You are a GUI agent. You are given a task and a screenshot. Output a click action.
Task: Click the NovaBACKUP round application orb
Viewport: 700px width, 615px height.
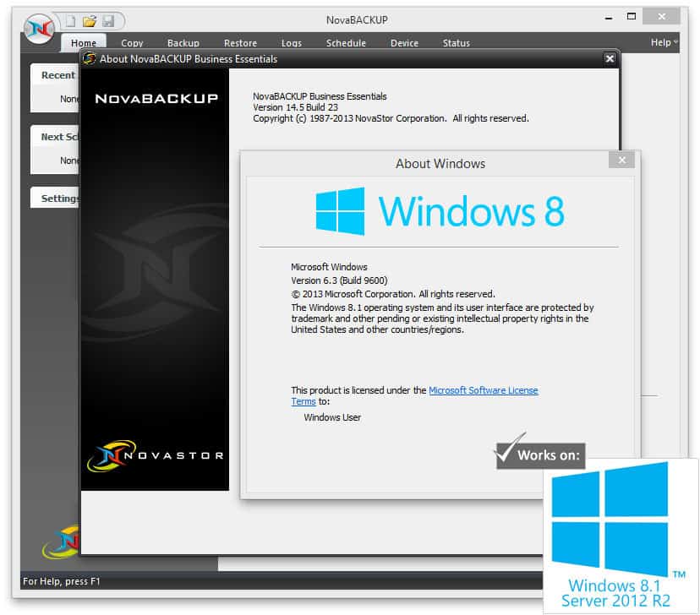[x=38, y=28]
